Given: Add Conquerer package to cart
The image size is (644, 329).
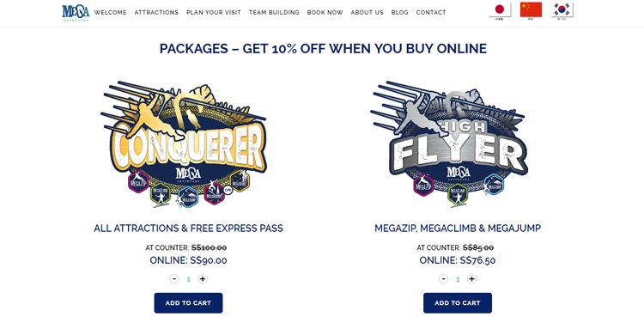Looking at the screenshot, I should (189, 303).
